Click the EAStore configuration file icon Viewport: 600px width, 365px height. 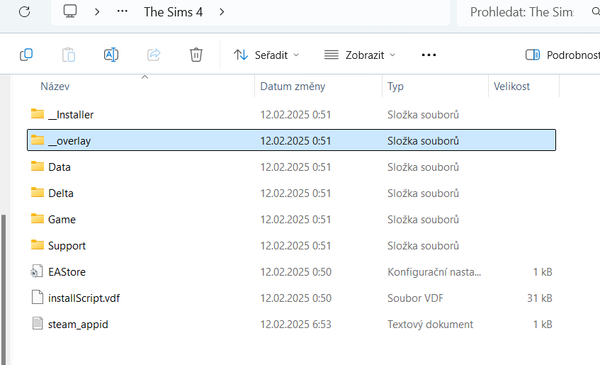coord(37,271)
